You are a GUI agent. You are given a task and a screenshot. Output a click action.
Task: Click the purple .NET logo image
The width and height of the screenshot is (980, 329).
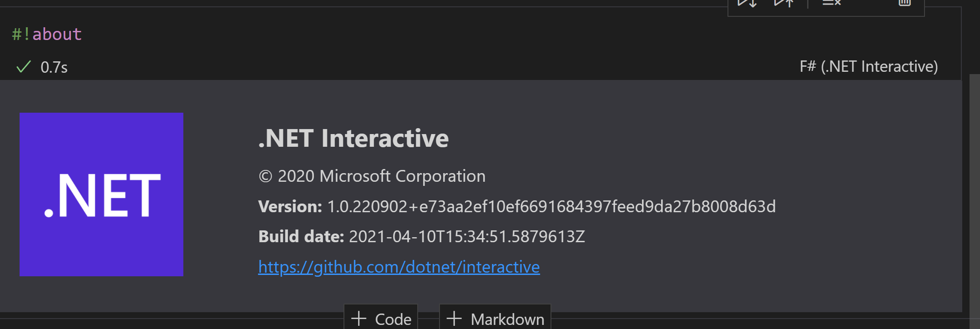tap(101, 194)
